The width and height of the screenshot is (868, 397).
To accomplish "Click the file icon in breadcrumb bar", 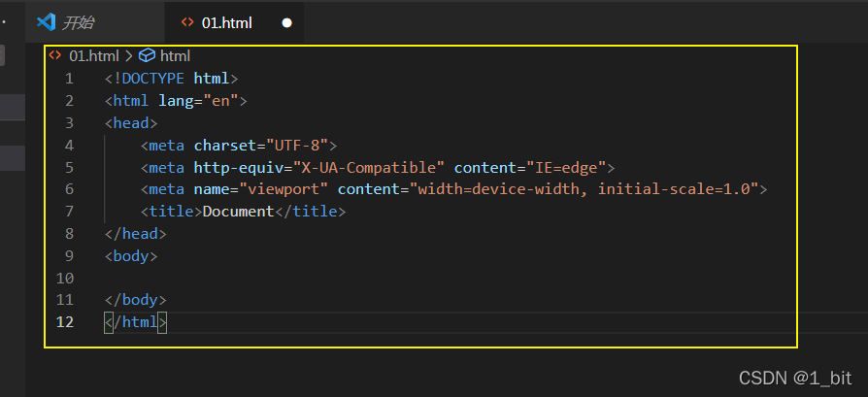I will 54,55.
